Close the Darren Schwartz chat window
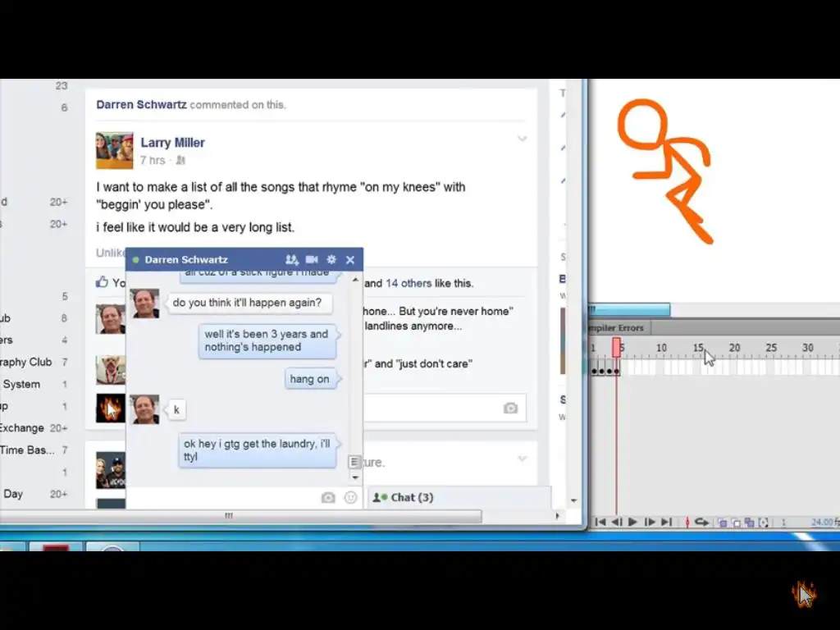Screen dimensions: 840x630 (x=350, y=260)
